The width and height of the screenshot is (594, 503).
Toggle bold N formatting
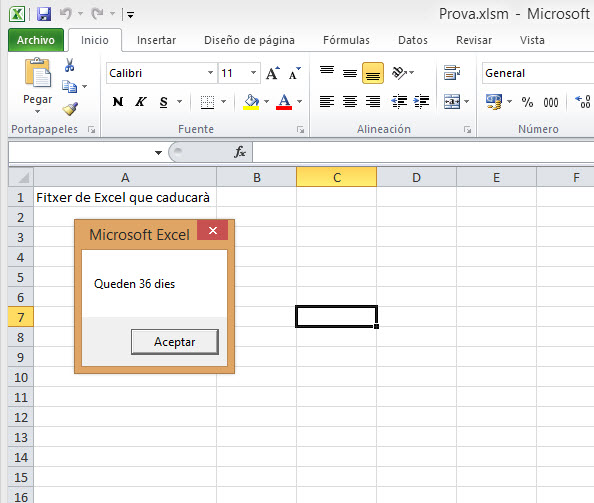[x=118, y=102]
